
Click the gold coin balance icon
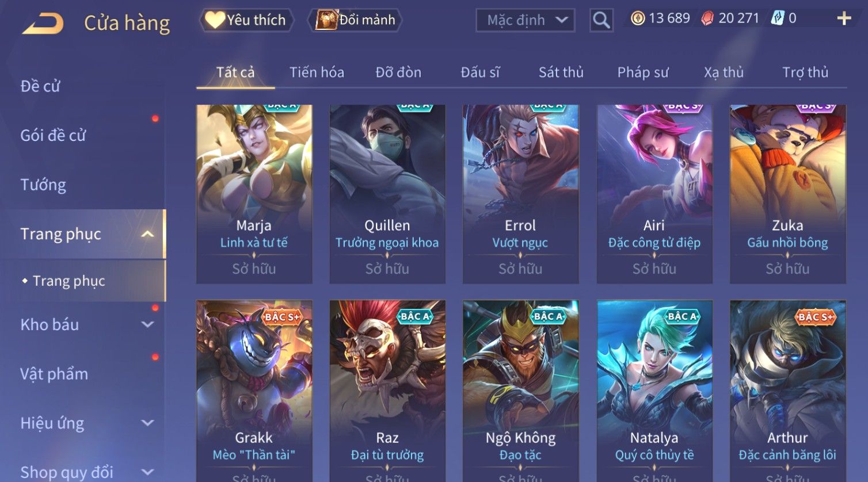pyautogui.click(x=638, y=19)
